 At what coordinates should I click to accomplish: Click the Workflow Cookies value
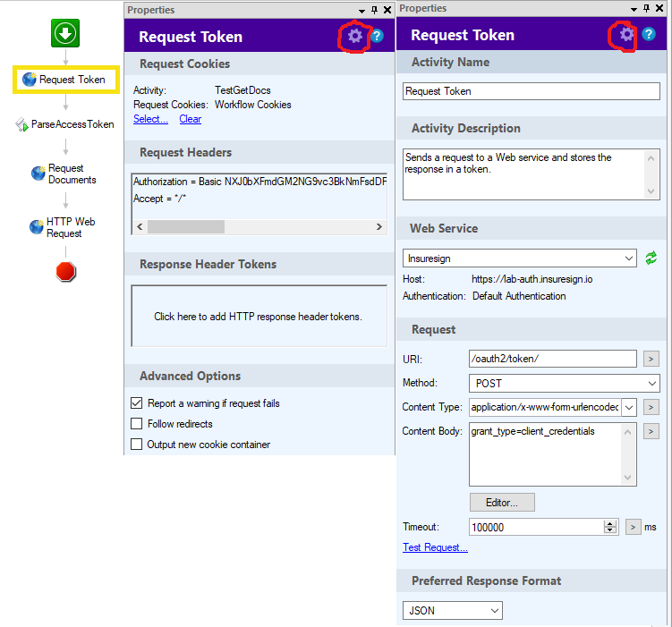click(253, 105)
